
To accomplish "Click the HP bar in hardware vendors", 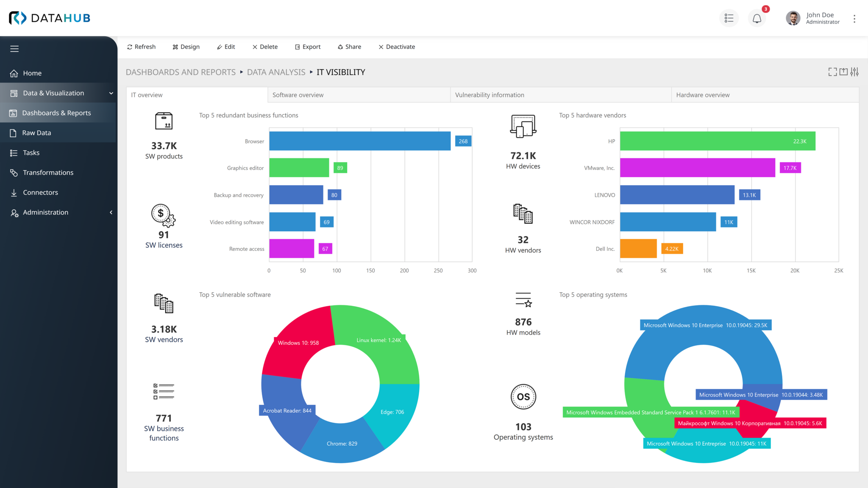I will point(718,141).
